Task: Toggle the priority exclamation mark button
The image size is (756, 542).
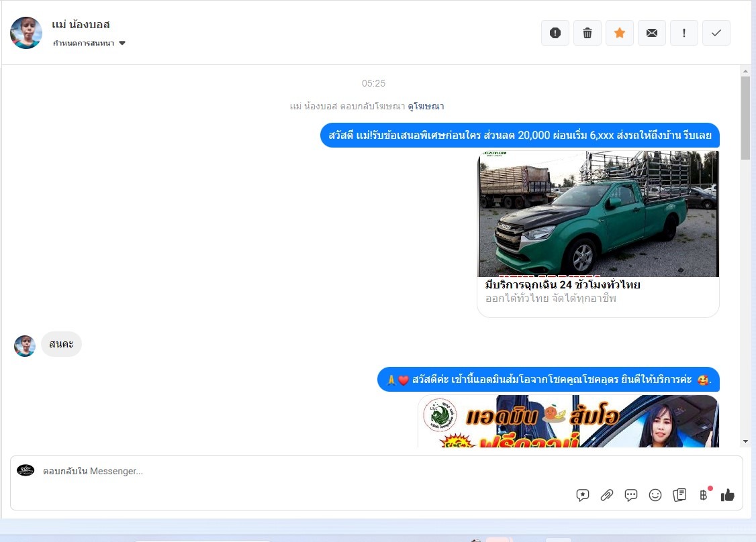Action: [683, 33]
